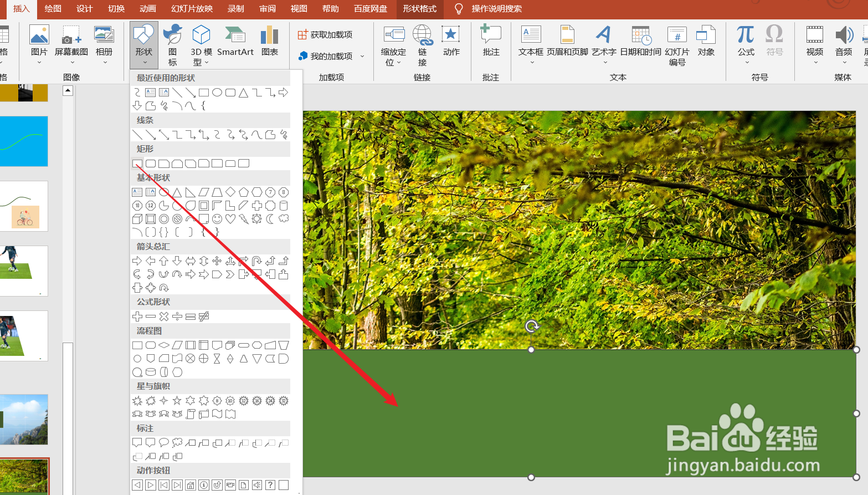Pick the heart shape in the gallery
The width and height of the screenshot is (868, 495).
(230, 219)
